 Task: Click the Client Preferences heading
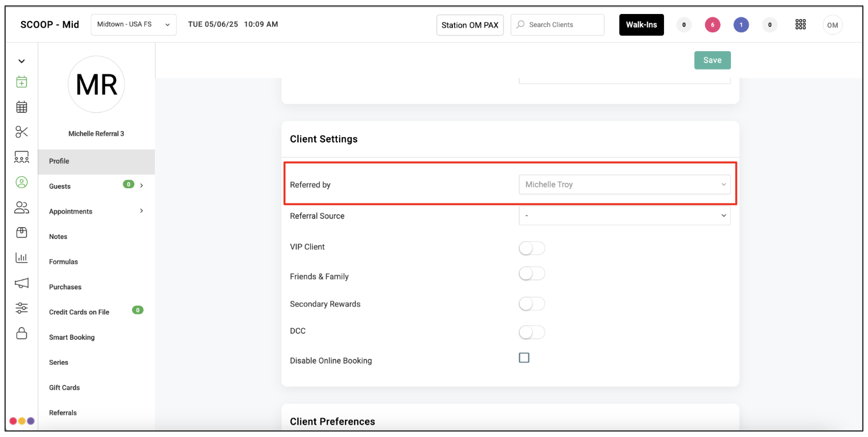click(333, 422)
